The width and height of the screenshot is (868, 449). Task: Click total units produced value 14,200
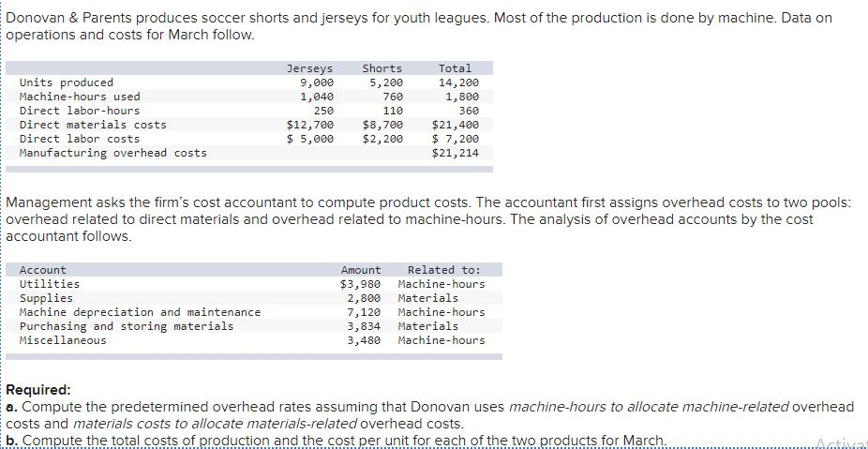point(459,82)
